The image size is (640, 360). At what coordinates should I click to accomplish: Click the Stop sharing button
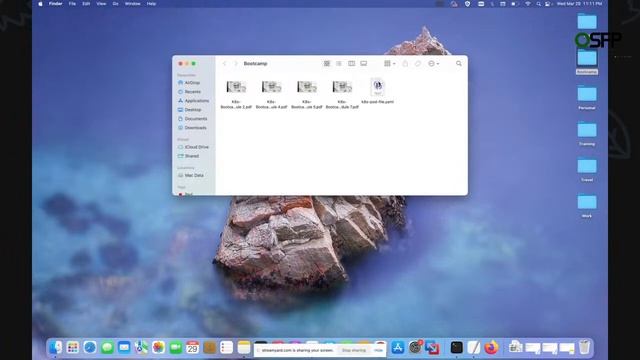(x=354, y=350)
